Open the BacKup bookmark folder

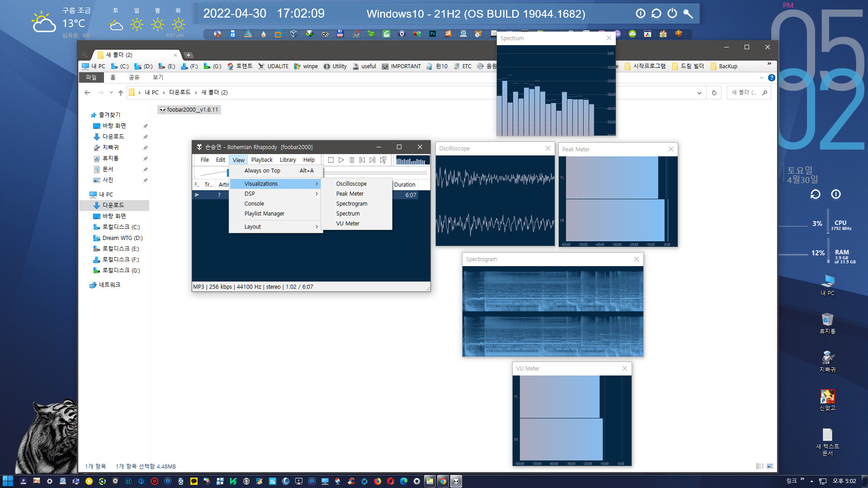pyautogui.click(x=723, y=66)
